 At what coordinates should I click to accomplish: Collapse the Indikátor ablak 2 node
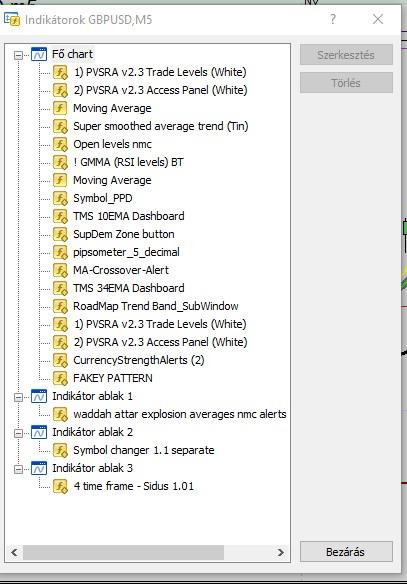[x=18, y=433]
